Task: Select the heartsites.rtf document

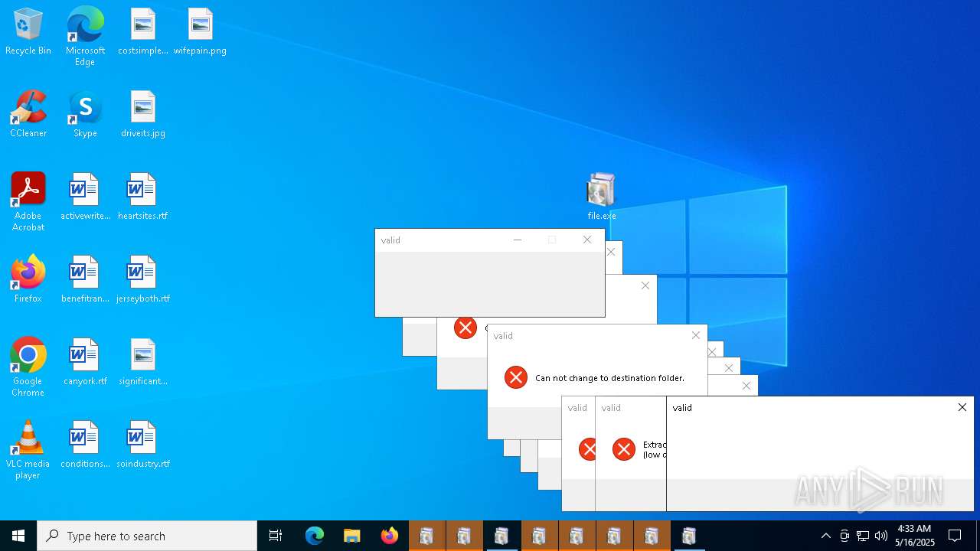Action: tap(143, 197)
